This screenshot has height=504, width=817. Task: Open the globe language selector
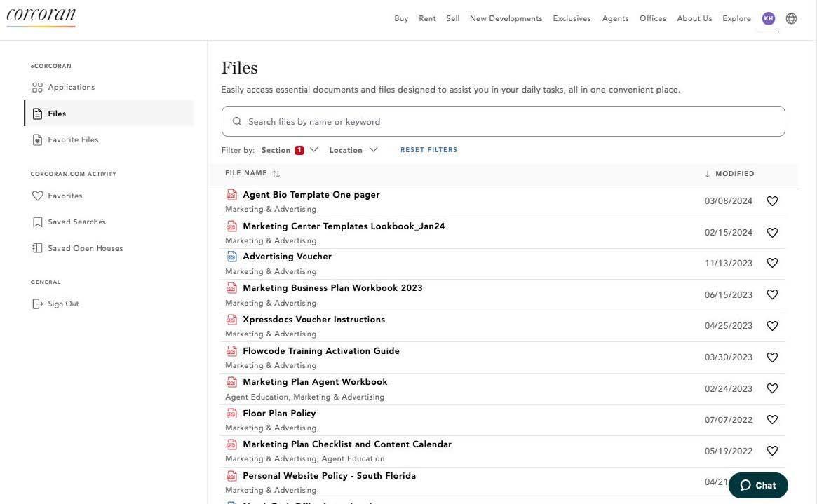pos(791,19)
